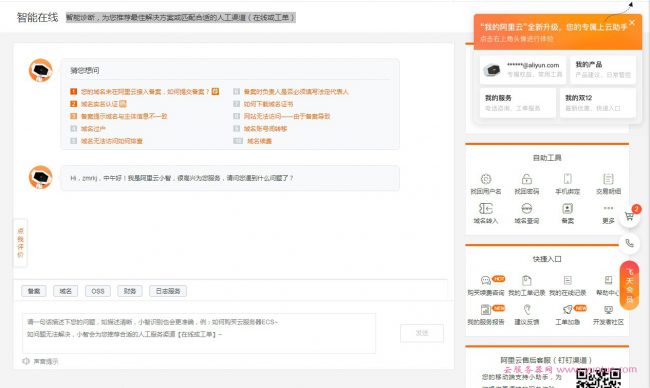The width and height of the screenshot is (650, 388).
Task: Click the 发送 send button
Action: pyautogui.click(x=422, y=333)
